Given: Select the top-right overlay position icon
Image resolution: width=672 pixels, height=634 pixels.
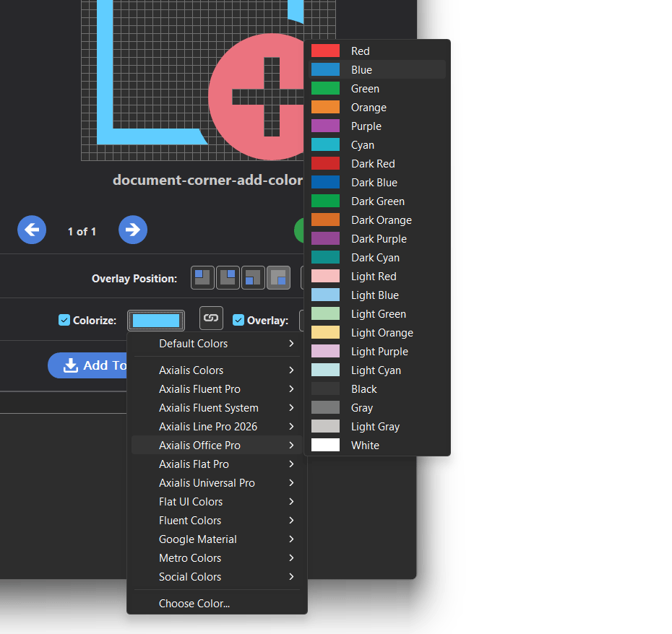Looking at the screenshot, I should pyautogui.click(x=228, y=277).
